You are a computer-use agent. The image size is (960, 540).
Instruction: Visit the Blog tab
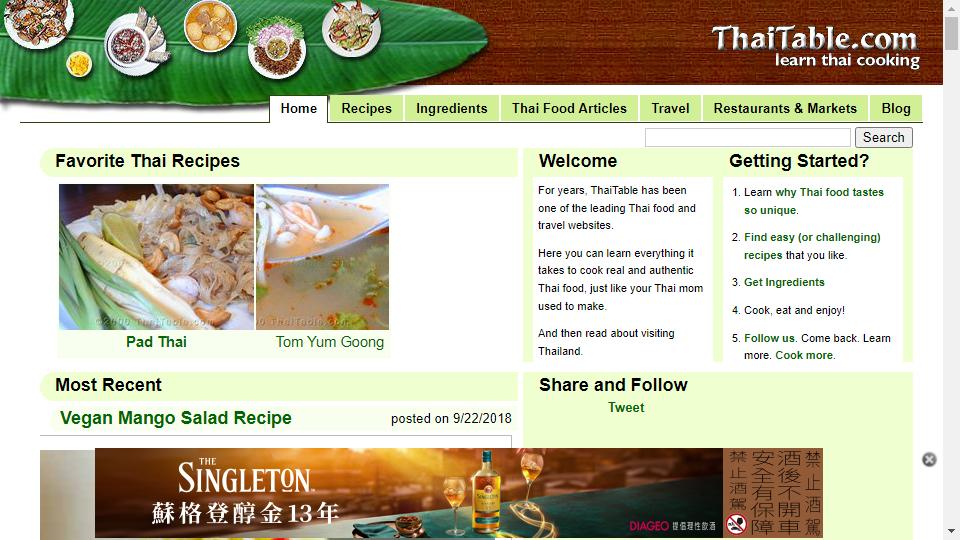[896, 108]
